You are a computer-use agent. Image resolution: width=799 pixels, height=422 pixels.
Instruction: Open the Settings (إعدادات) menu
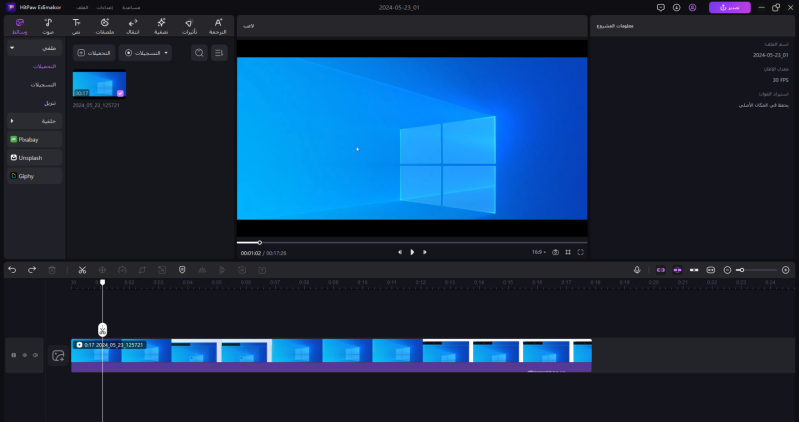coord(105,8)
